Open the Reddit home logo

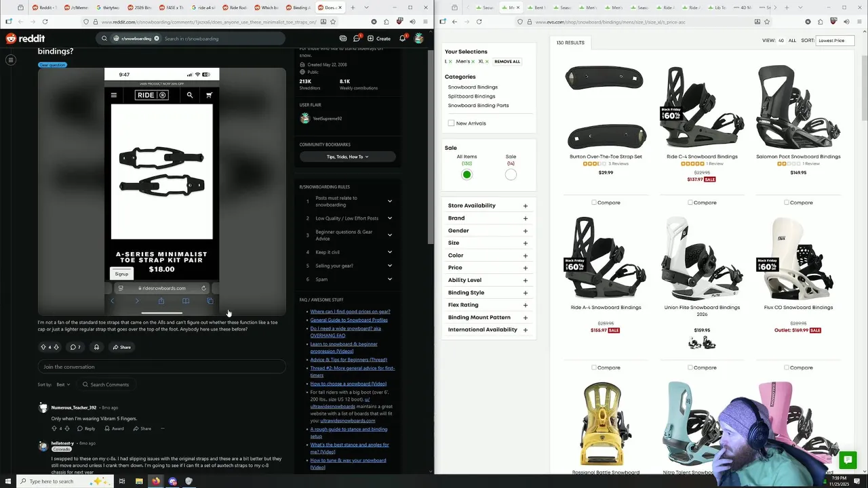pos(25,39)
